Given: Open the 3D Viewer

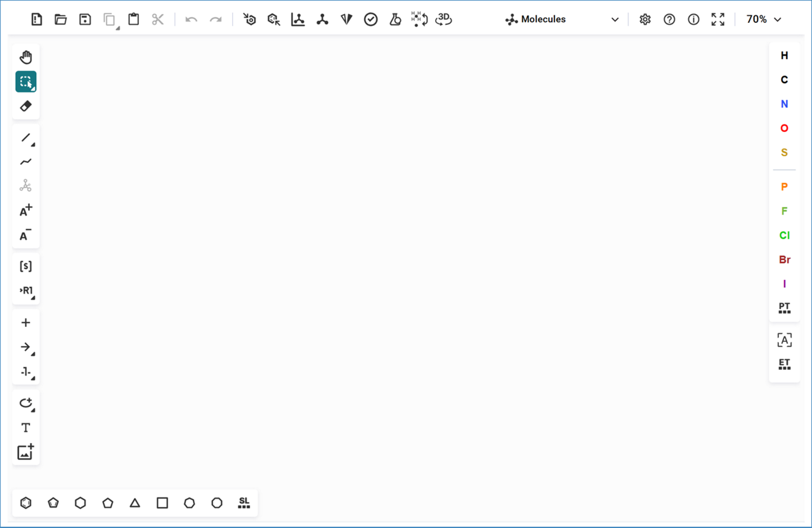Looking at the screenshot, I should (x=443, y=20).
